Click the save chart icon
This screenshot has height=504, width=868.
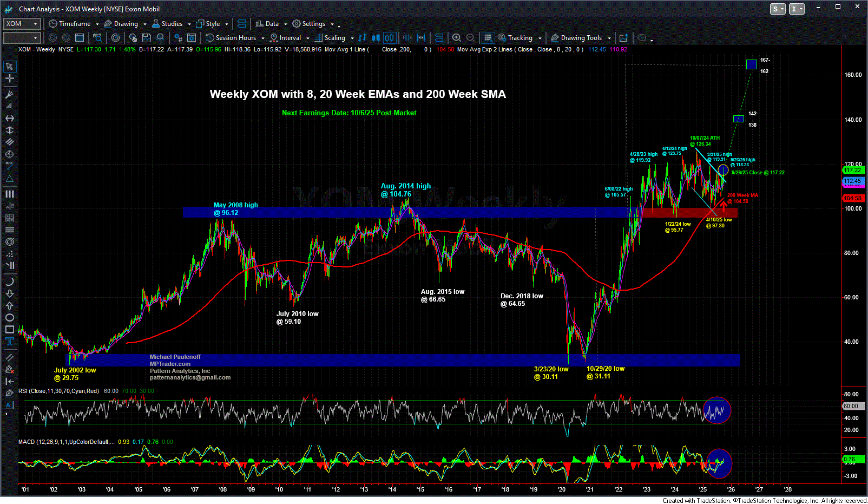[x=147, y=38]
